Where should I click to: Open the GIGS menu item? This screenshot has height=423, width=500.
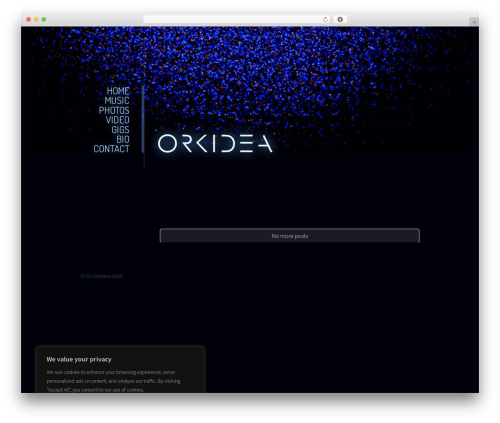(x=120, y=130)
